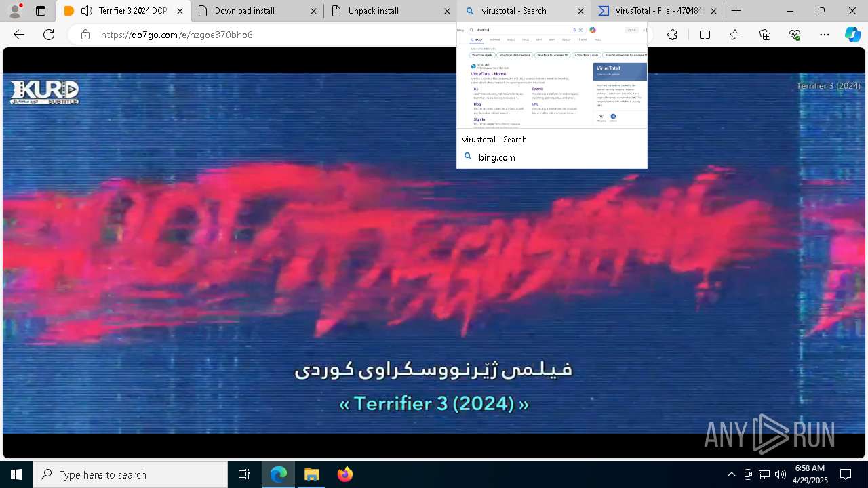Switch to the virustotal - Search tab
This screenshot has height=488, width=868.
523,11
